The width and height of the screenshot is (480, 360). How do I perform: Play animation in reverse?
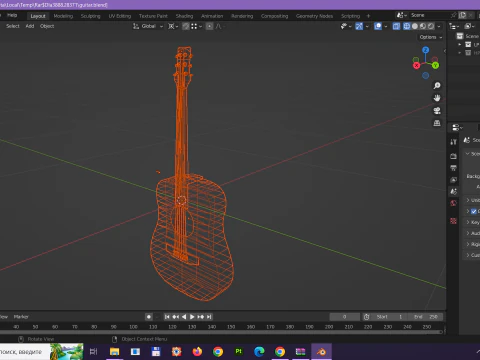(x=184, y=317)
